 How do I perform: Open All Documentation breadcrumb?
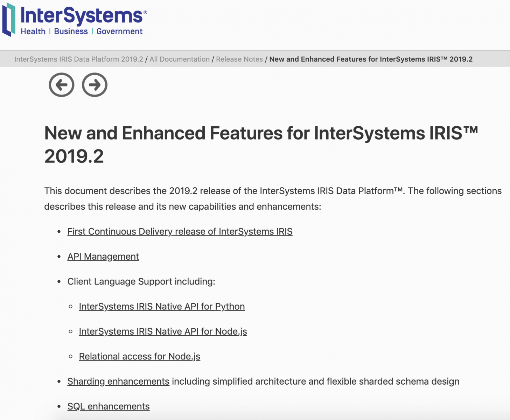(180, 59)
